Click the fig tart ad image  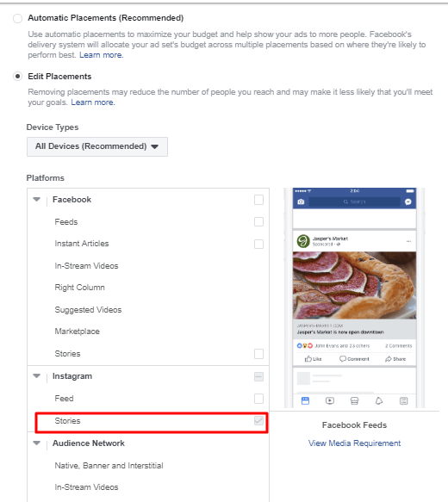tap(354, 285)
